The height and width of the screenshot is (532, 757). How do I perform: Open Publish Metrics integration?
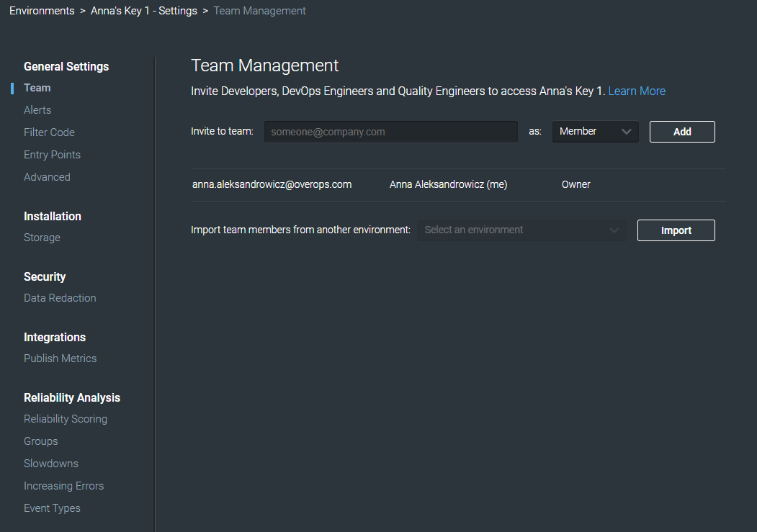(61, 359)
